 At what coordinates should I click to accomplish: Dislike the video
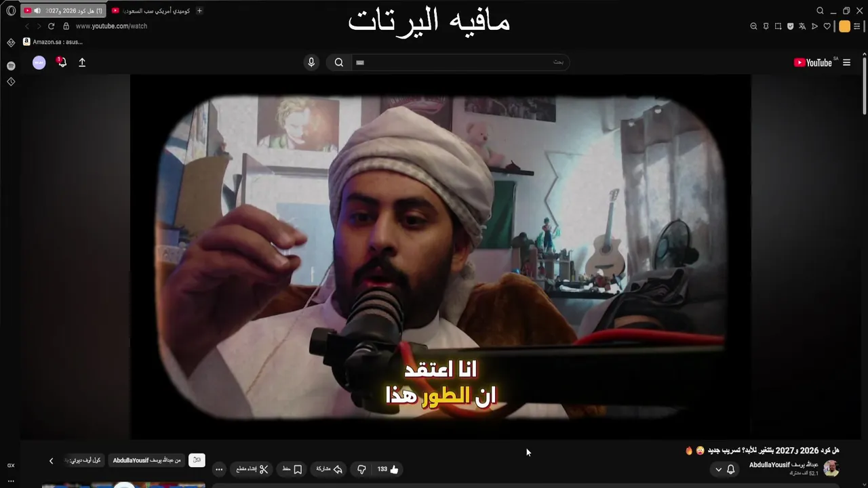pyautogui.click(x=361, y=469)
